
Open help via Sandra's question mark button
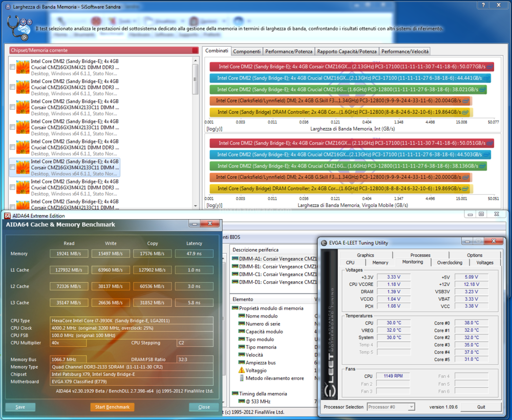click(x=483, y=5)
